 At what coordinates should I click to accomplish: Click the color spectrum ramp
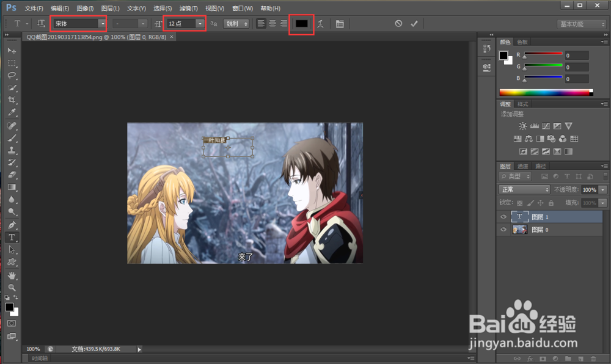tap(546, 92)
